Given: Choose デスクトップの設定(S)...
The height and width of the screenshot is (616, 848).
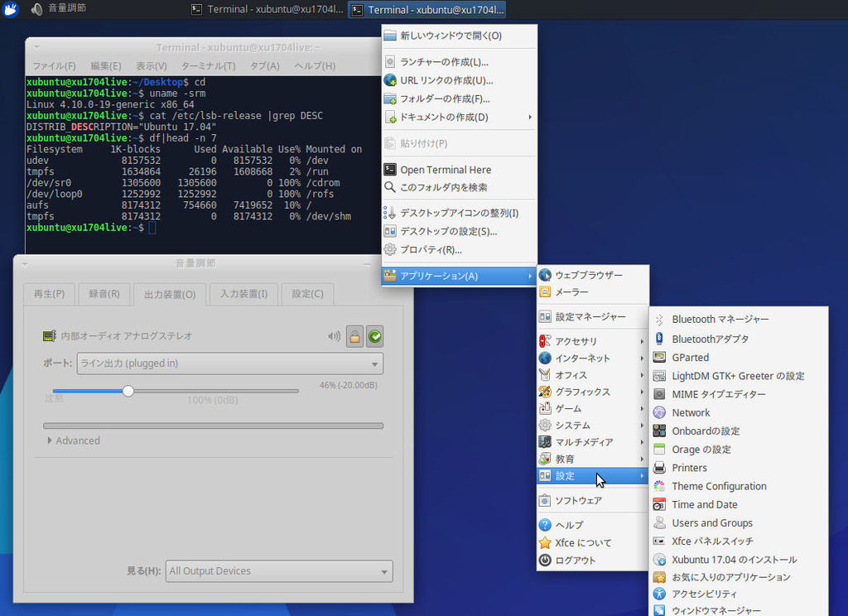Looking at the screenshot, I should (x=459, y=232).
